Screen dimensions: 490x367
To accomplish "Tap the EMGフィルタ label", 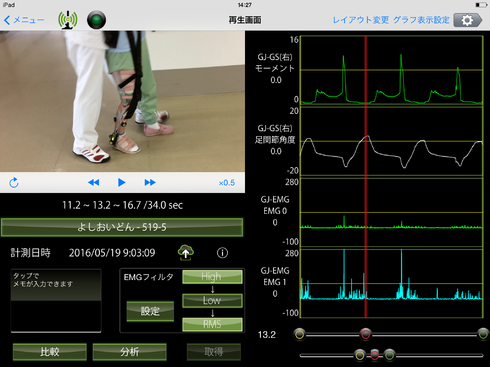I will point(149,277).
